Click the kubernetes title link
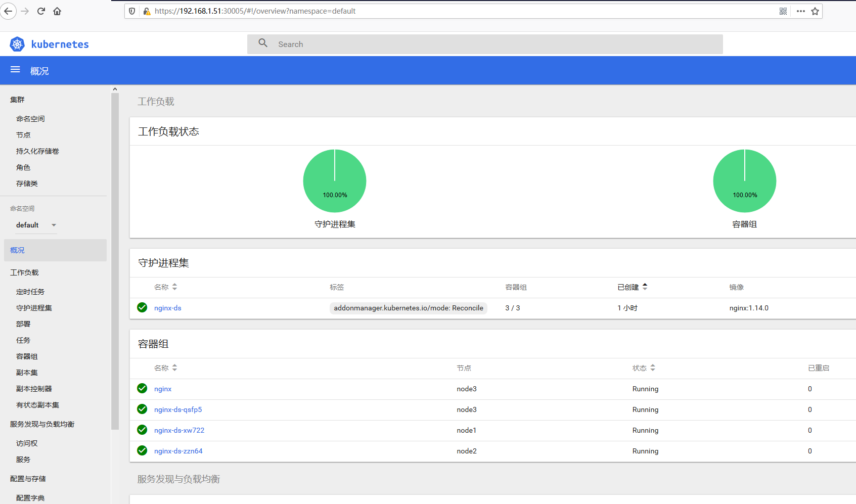 click(60, 44)
